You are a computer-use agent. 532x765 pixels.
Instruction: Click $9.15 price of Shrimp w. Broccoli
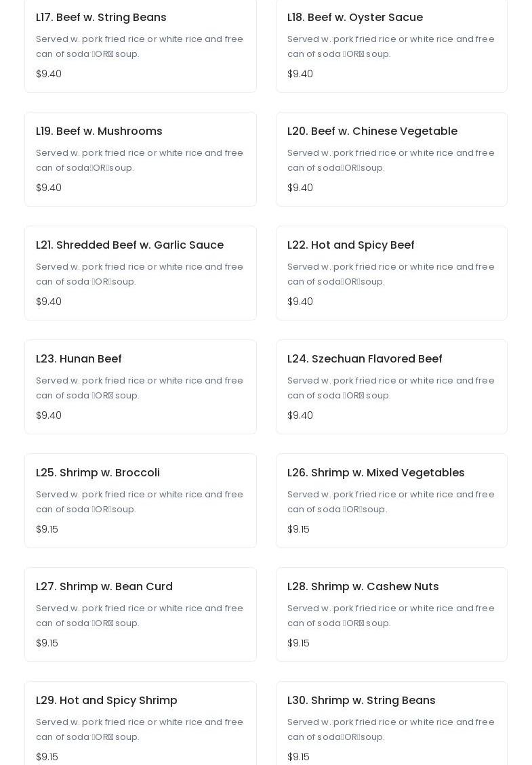pos(47,529)
